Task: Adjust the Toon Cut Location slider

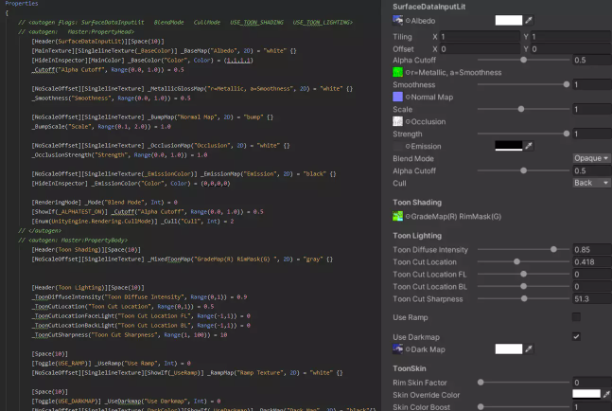Action: pyautogui.click(x=523, y=262)
